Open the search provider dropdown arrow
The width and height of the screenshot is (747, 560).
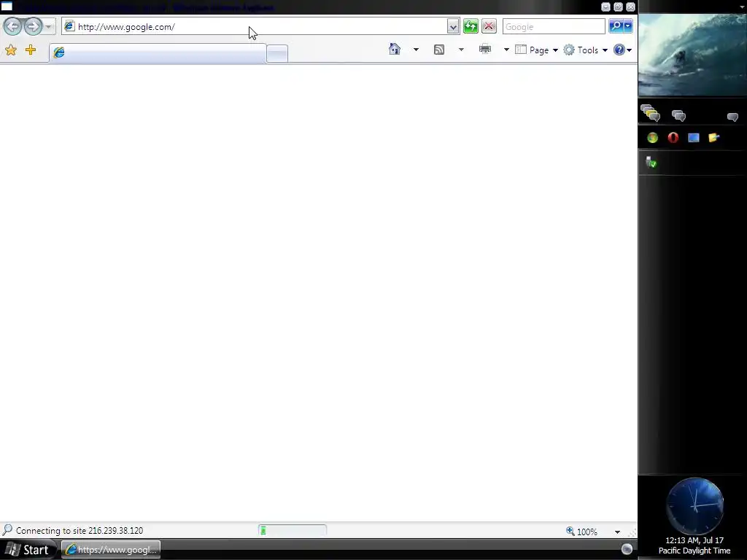[x=628, y=26]
